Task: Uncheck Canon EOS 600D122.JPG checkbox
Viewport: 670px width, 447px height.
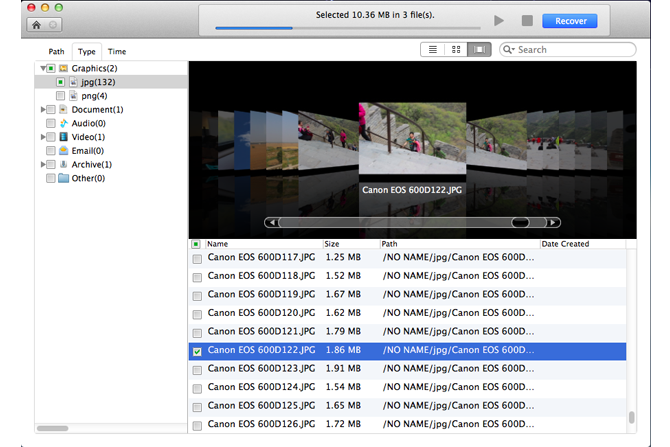Action: [x=196, y=351]
